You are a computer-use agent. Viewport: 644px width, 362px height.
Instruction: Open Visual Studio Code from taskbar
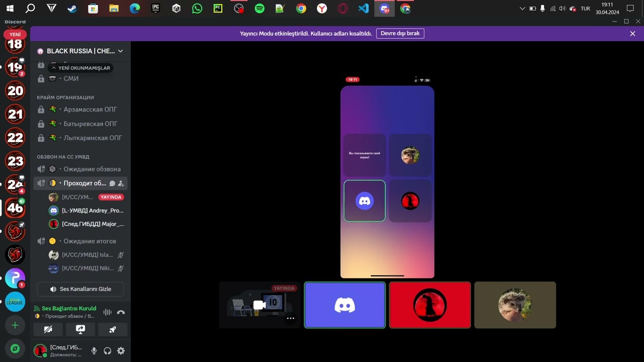tap(363, 8)
